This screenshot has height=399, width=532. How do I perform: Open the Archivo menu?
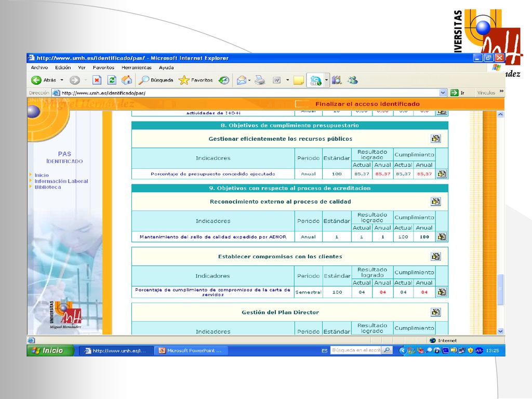(x=39, y=68)
